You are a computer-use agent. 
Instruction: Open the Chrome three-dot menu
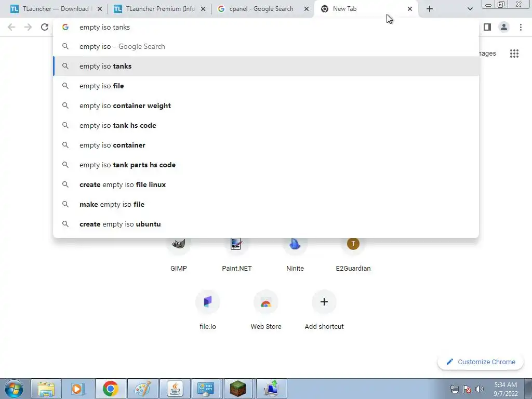coord(521,27)
